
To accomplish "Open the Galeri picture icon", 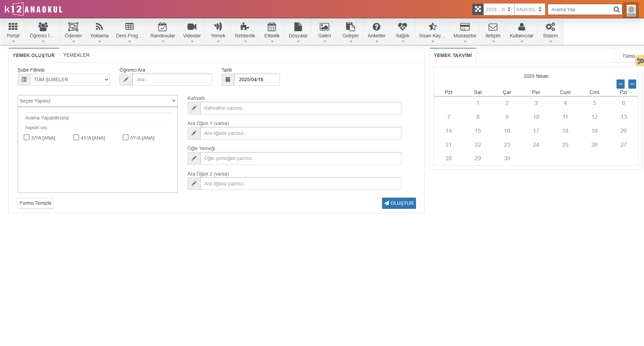I will (x=324, y=26).
